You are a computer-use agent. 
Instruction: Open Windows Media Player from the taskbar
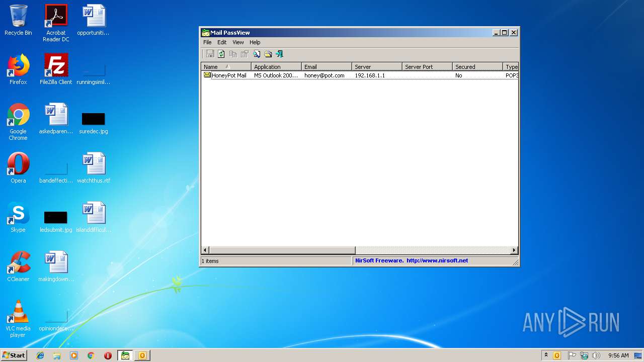pyautogui.click(x=74, y=355)
